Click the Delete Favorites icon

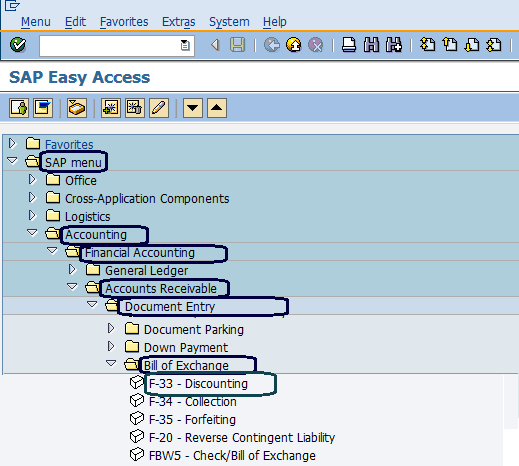[x=135, y=108]
